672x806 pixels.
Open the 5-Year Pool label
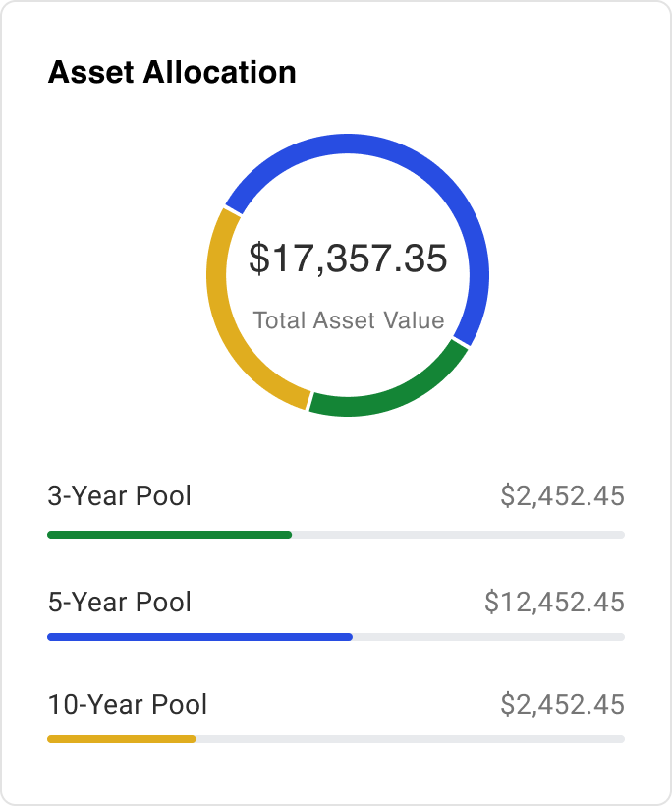pyautogui.click(x=120, y=601)
